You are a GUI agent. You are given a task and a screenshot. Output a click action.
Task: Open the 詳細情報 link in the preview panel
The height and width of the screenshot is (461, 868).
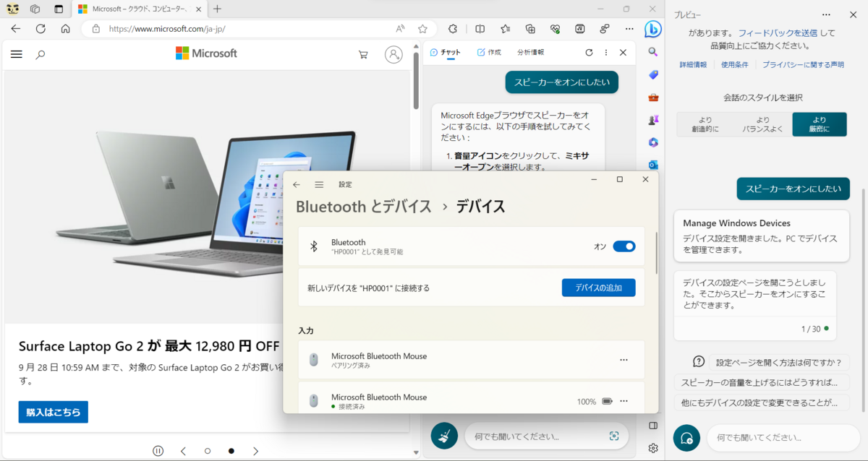click(x=693, y=65)
